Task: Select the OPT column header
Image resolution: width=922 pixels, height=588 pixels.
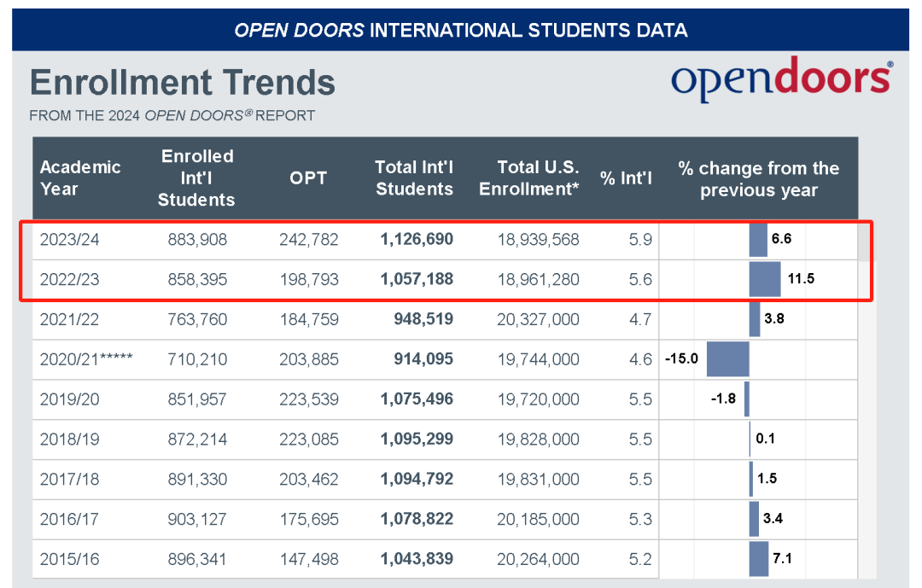Action: coord(308,178)
